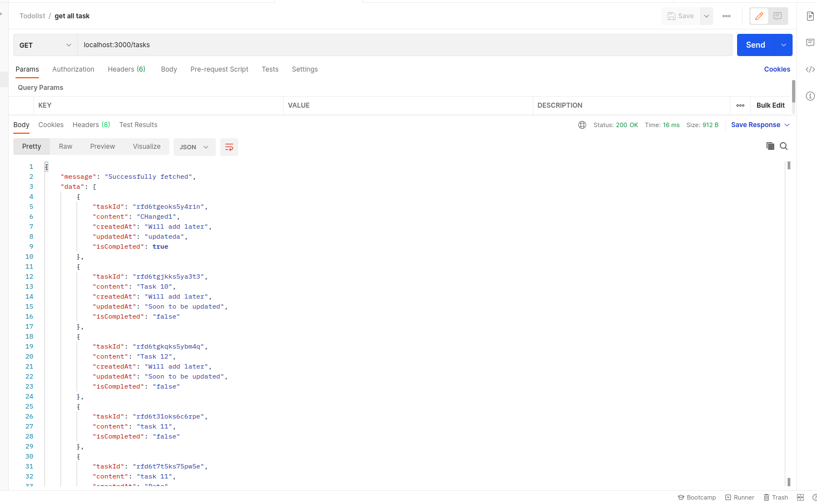Open the comment mode icon beside the pencil
The width and height of the screenshot is (817, 504).
778,16
